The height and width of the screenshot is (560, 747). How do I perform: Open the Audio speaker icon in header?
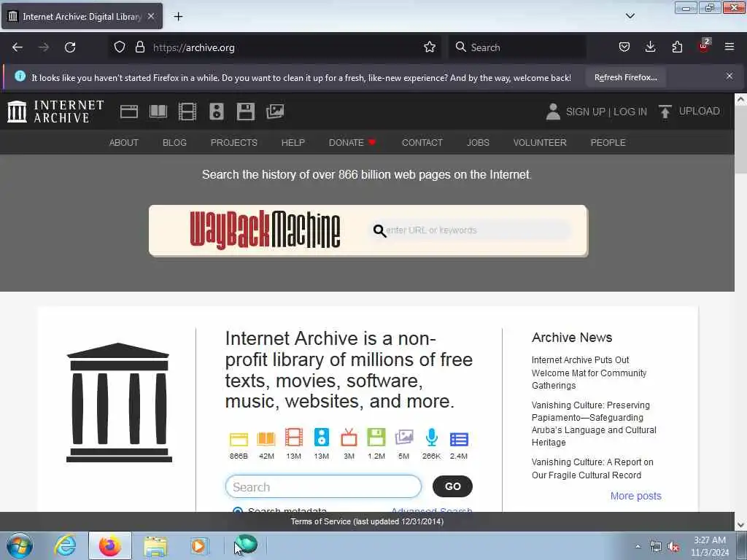216,112
